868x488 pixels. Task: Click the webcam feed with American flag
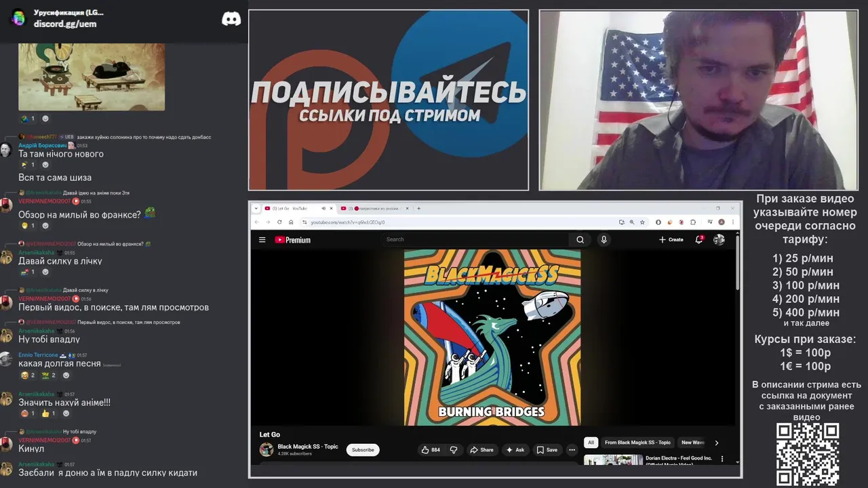(x=698, y=100)
